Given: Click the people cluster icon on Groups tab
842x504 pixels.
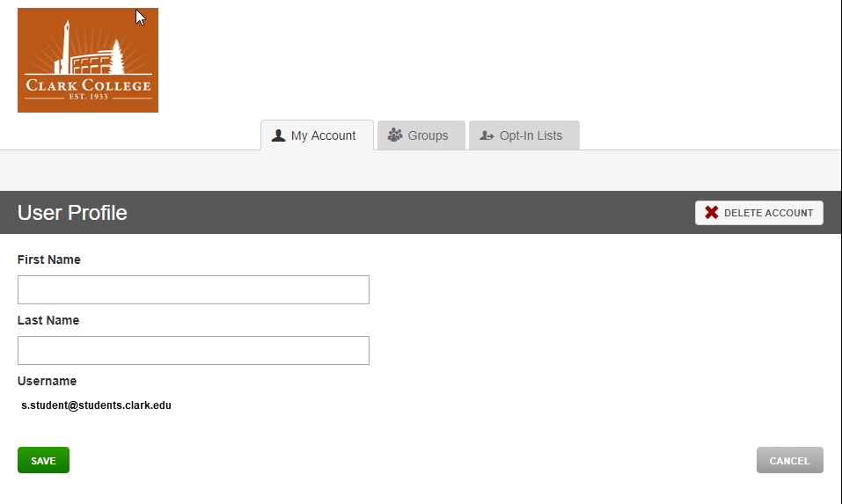Looking at the screenshot, I should click(x=395, y=135).
